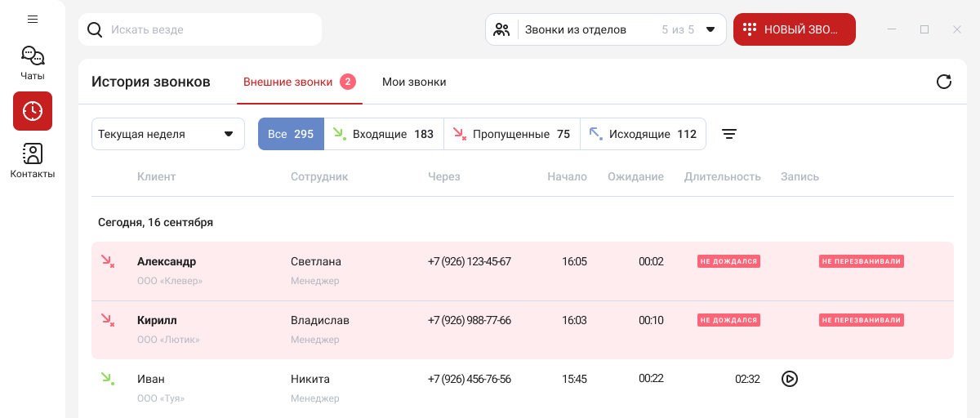Open the hamburger menu in sidebar
The width and height of the screenshot is (980, 418).
33,19
